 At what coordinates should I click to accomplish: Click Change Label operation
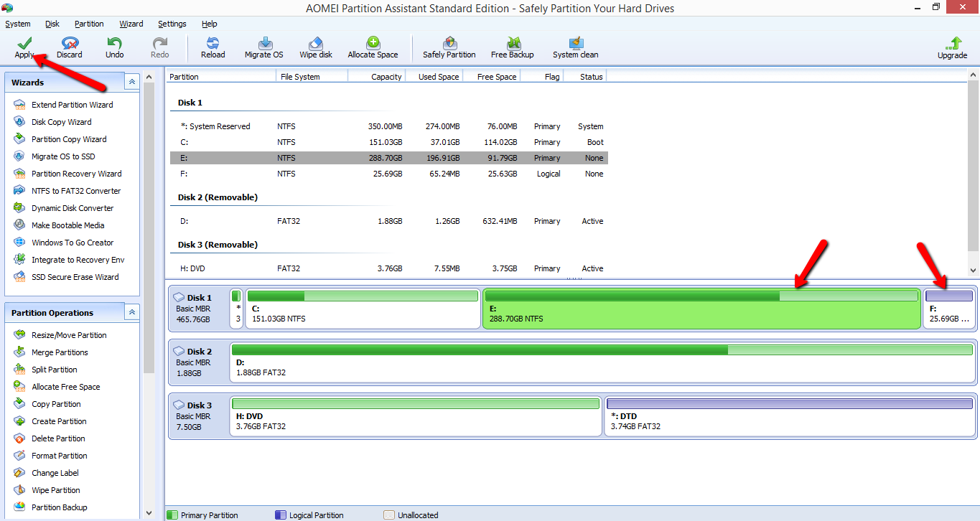click(55, 473)
